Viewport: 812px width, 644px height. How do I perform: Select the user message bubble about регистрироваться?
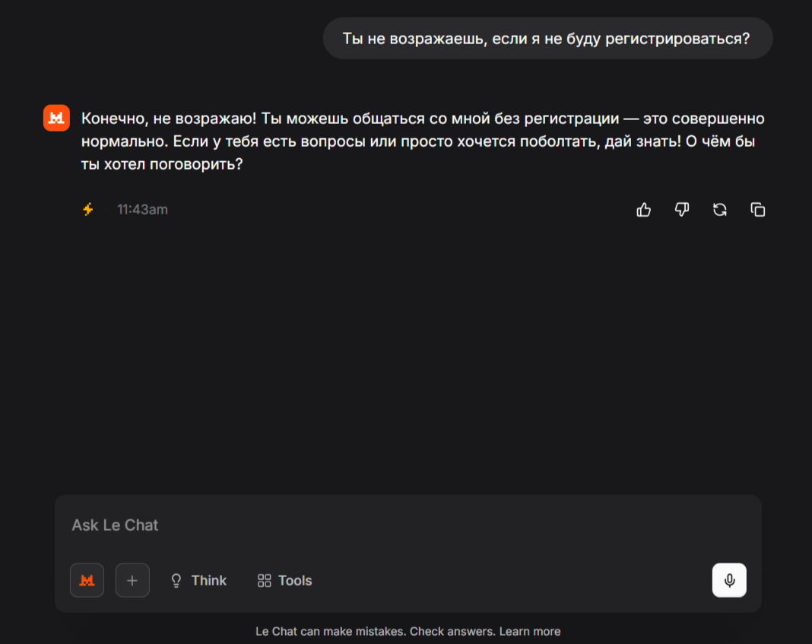[547, 38]
